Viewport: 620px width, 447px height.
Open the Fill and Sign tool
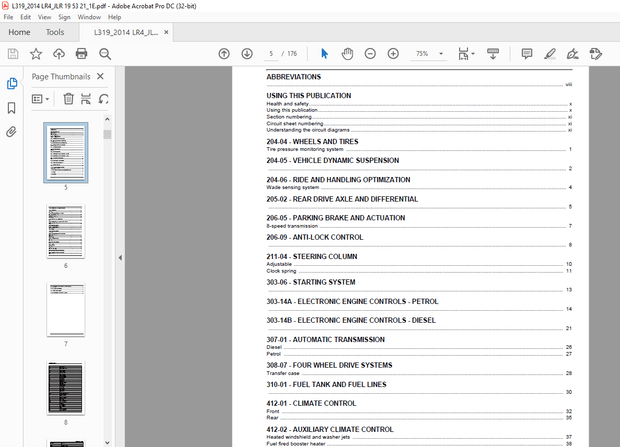click(573, 54)
